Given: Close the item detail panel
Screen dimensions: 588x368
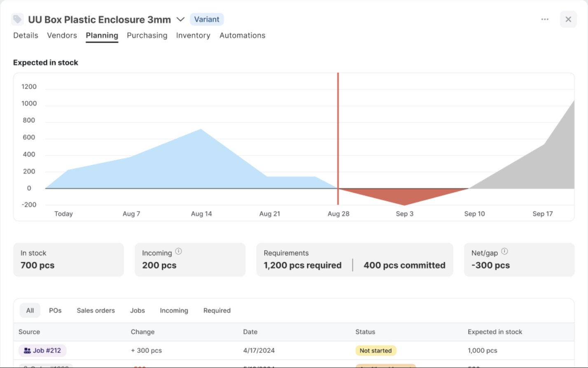Looking at the screenshot, I should (x=568, y=19).
